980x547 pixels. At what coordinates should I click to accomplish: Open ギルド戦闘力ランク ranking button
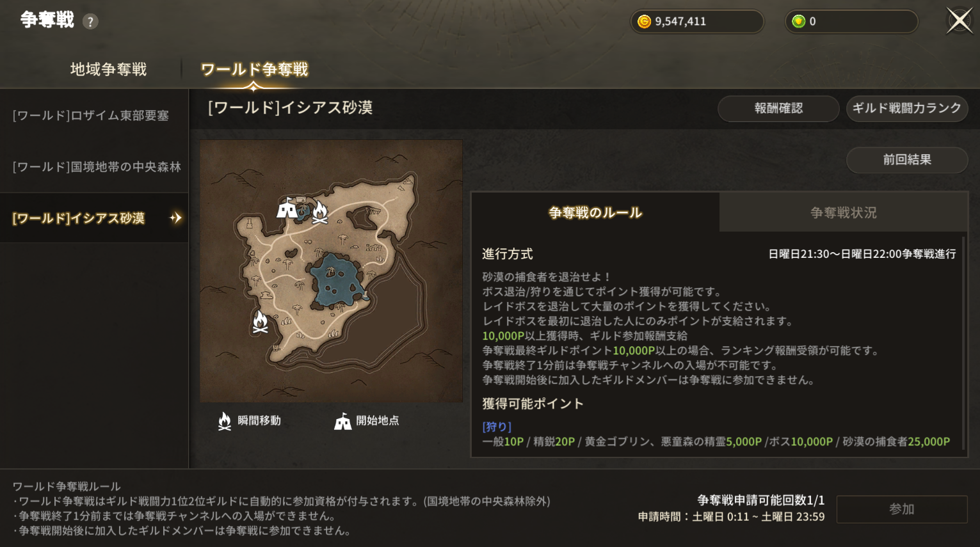coord(906,108)
